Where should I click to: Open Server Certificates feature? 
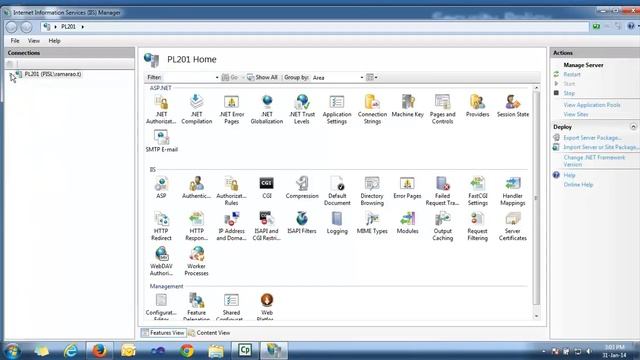coord(513,226)
